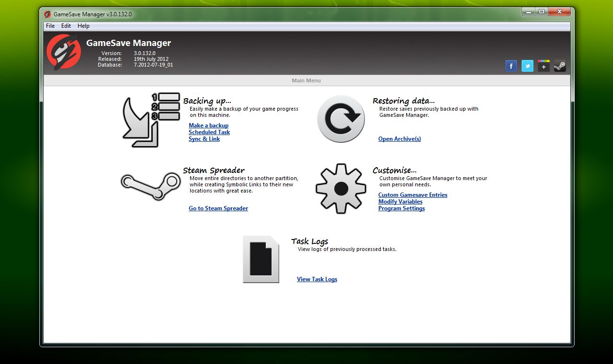Image resolution: width=613 pixels, height=364 pixels.
Task: Click the Customise gear icon
Action: (x=341, y=188)
